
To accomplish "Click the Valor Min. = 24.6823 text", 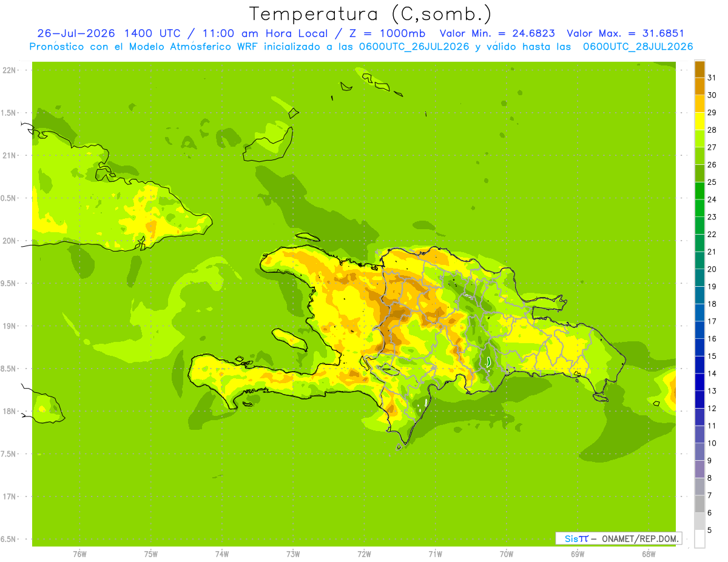I will pos(497,33).
